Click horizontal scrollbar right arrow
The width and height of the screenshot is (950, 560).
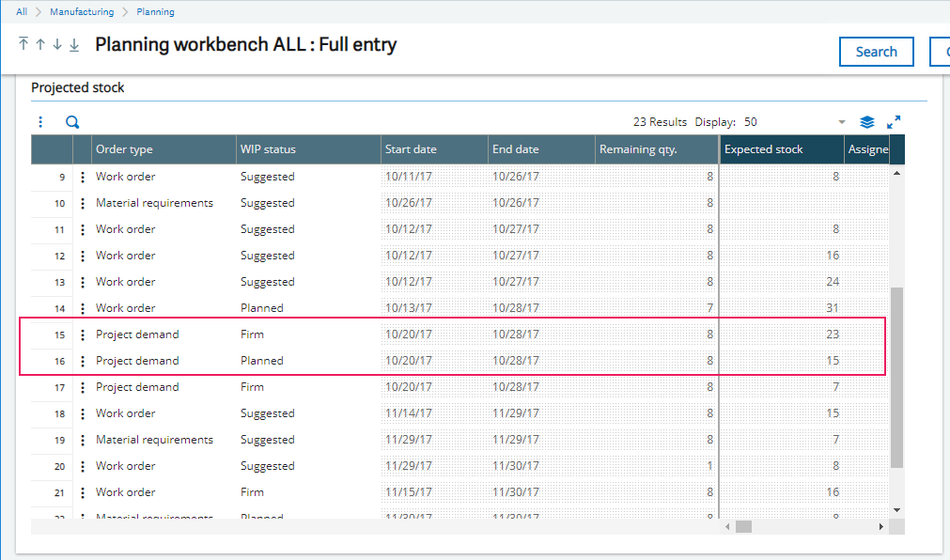pyautogui.click(x=880, y=527)
